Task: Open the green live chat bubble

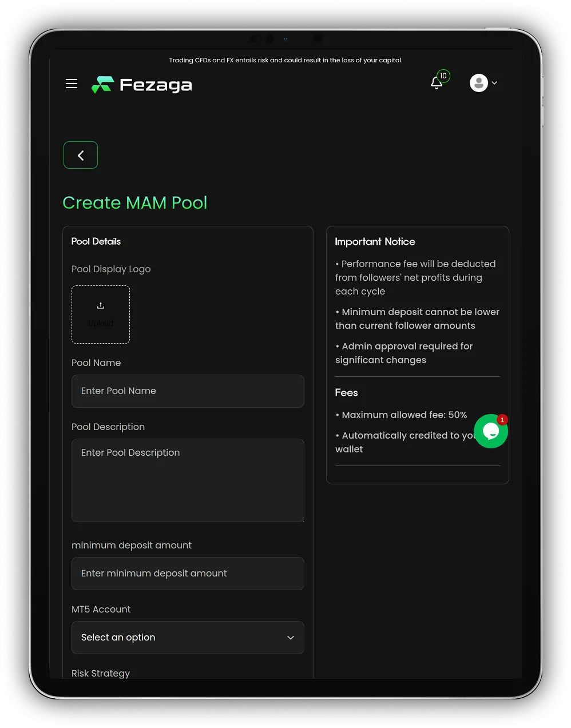Action: [490, 432]
